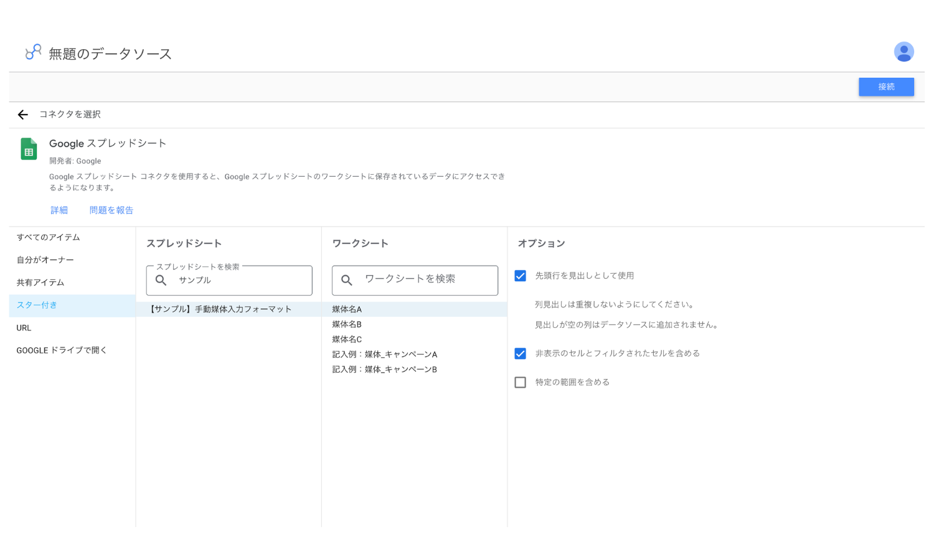The width and height of the screenshot is (934, 560).
Task: Select 【サンプル】手動媒体入力フォーマット spreadsheet
Action: 229,309
